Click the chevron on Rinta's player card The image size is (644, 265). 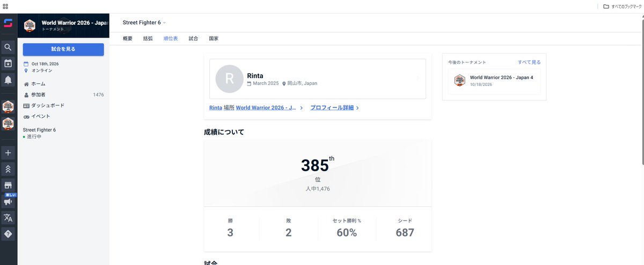pyautogui.click(x=418, y=79)
